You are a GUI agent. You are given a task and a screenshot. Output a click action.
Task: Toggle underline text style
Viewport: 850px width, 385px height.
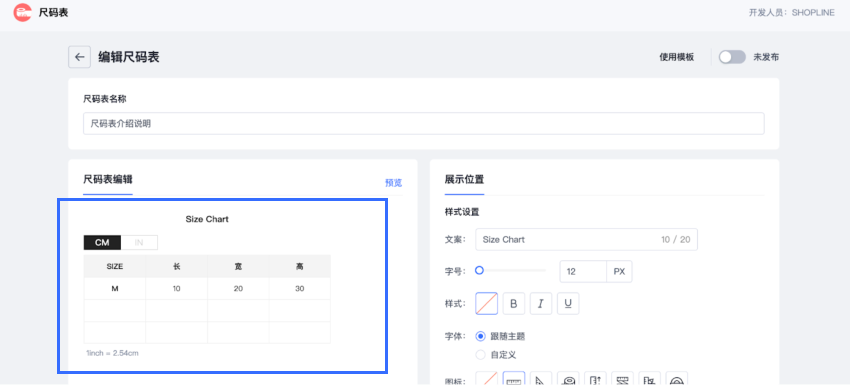point(568,304)
